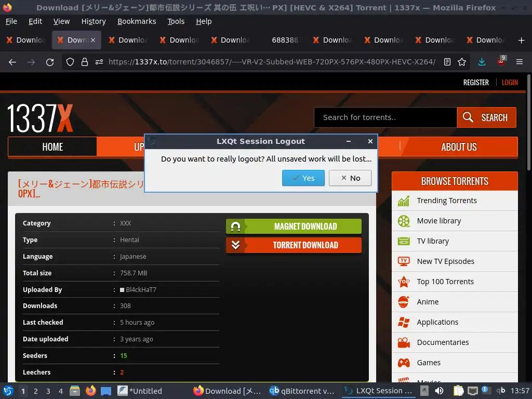Click in the Search for torrents field
Viewport: 532px width, 399px height.
pos(385,117)
